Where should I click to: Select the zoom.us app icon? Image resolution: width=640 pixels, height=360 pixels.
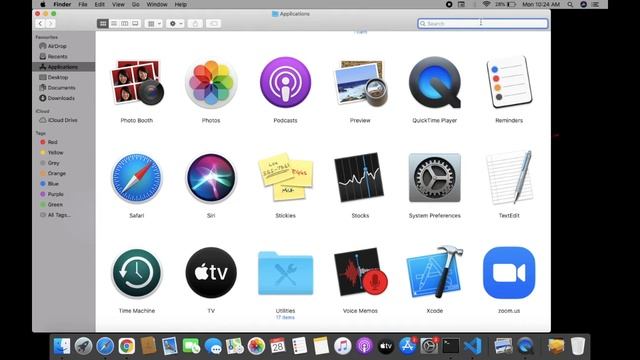pyautogui.click(x=509, y=273)
